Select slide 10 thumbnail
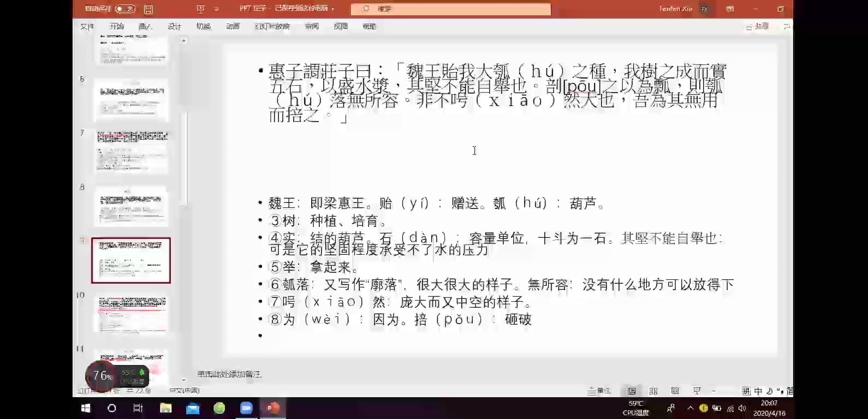The image size is (868, 419). (x=131, y=314)
